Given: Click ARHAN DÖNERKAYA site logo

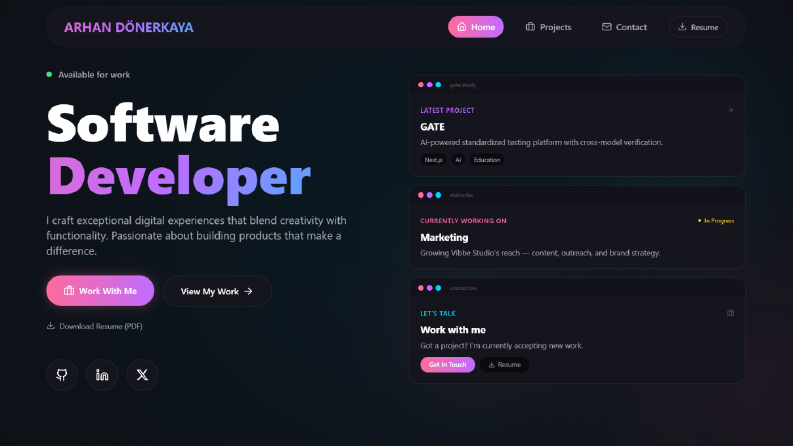Looking at the screenshot, I should (x=128, y=27).
